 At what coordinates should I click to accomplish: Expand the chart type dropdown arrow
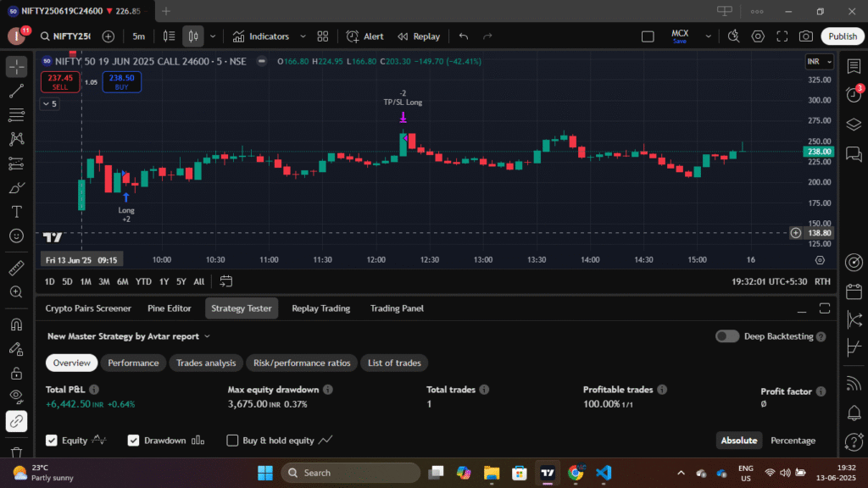213,36
